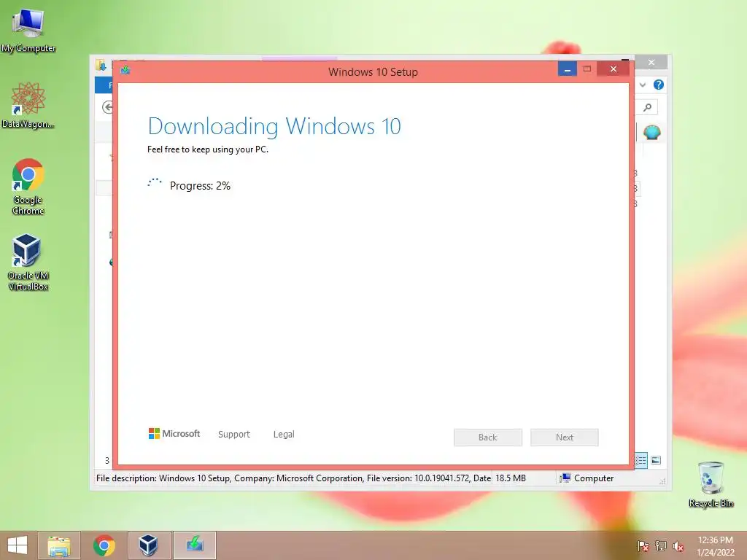The width and height of the screenshot is (747, 560).
Task: Click Computer in the Explorer status bar
Action: tap(587, 478)
